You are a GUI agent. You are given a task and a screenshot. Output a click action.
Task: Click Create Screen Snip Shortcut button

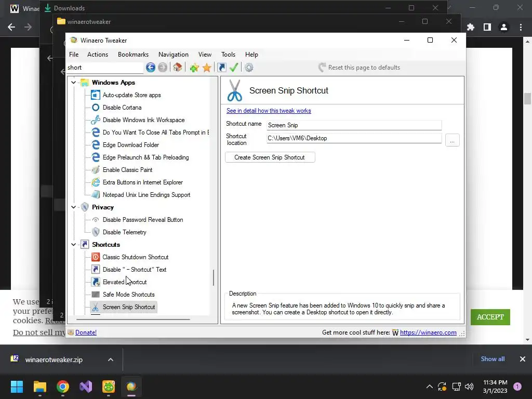click(x=270, y=157)
